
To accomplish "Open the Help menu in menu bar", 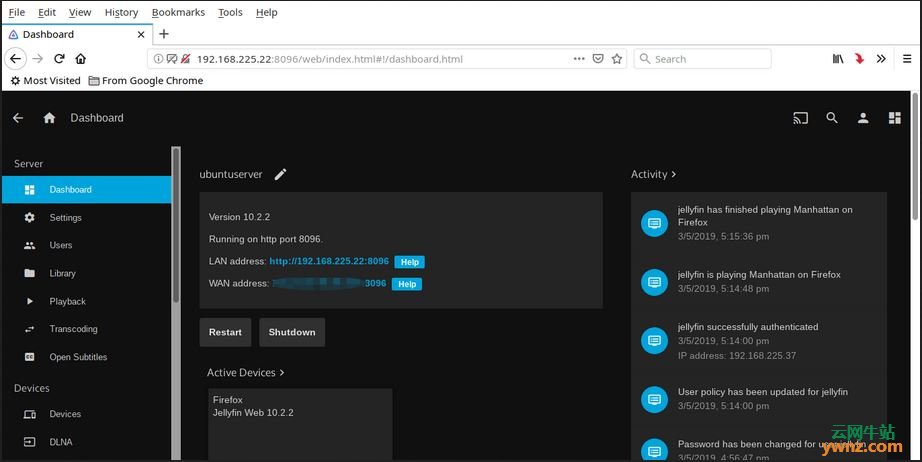I will [266, 12].
